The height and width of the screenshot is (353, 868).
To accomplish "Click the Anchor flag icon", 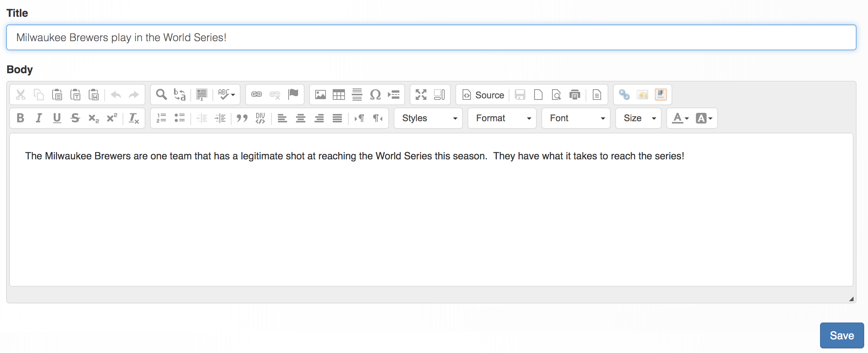I will (x=293, y=94).
